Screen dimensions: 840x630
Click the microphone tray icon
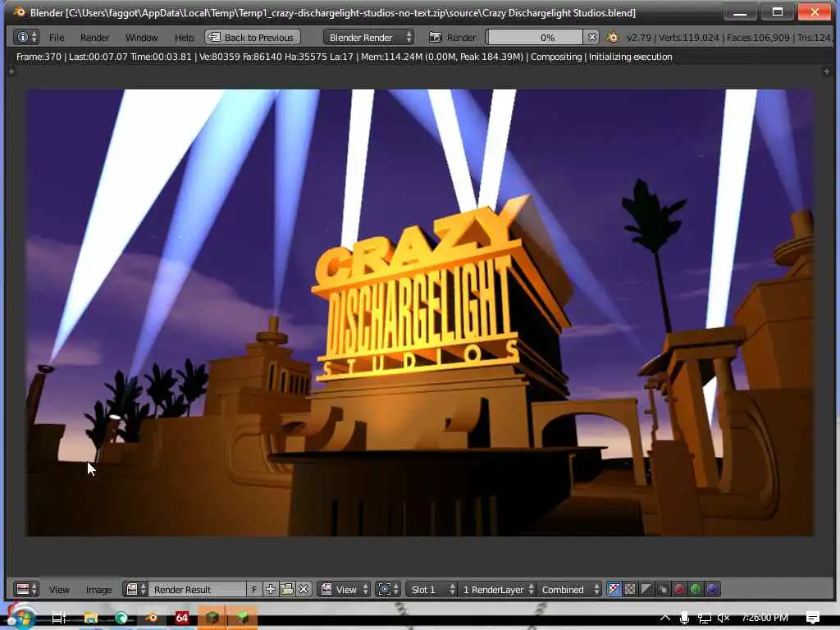click(684, 618)
